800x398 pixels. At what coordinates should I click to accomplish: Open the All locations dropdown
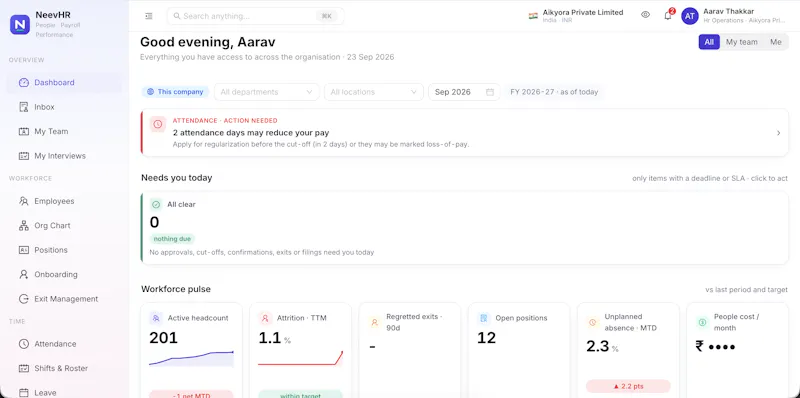tap(373, 92)
